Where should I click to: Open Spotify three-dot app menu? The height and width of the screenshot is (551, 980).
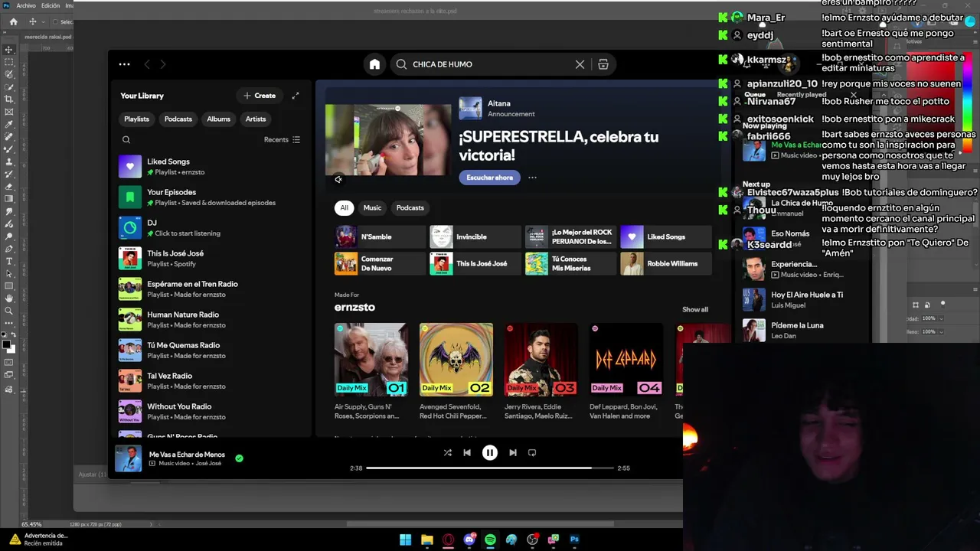coord(124,64)
